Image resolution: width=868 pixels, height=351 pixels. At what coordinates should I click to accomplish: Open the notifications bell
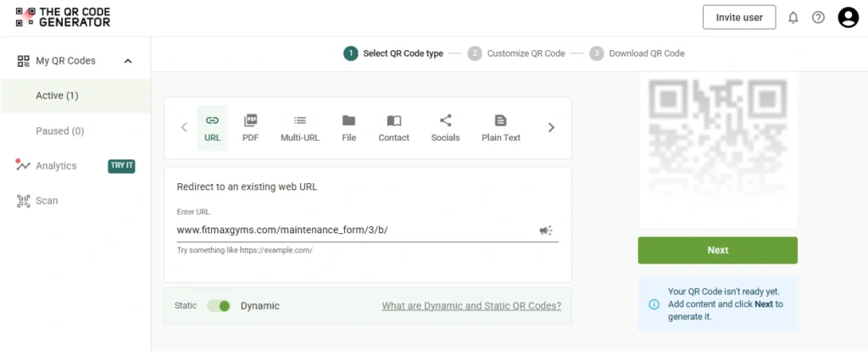[x=793, y=18]
